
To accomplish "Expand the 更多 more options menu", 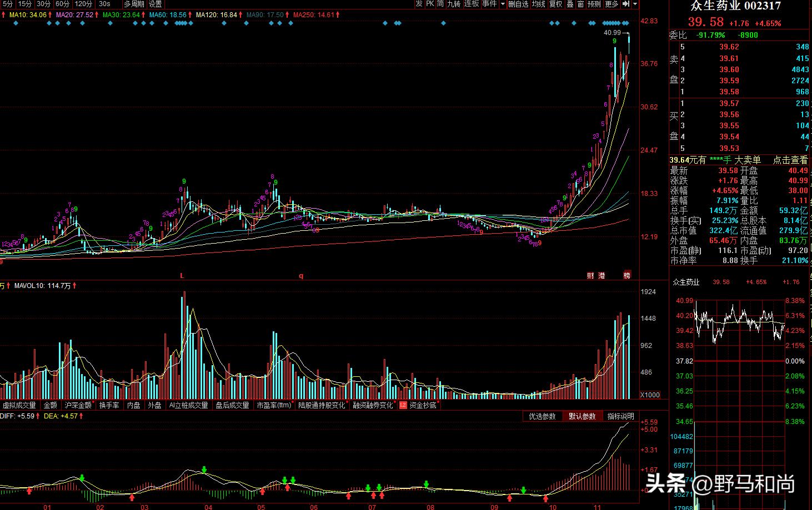I will click(x=611, y=4).
